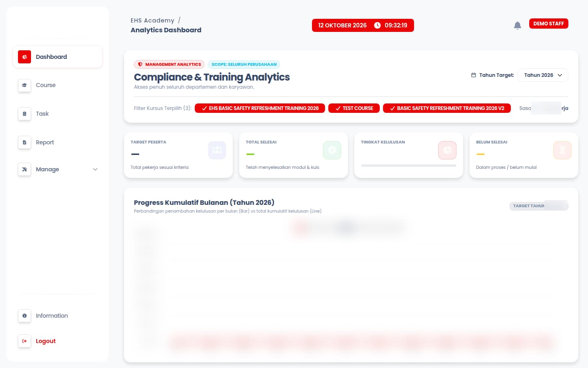The height and width of the screenshot is (368, 588).
Task: Click the text Telah menyelesaikan modul & kuis
Action: click(x=283, y=167)
